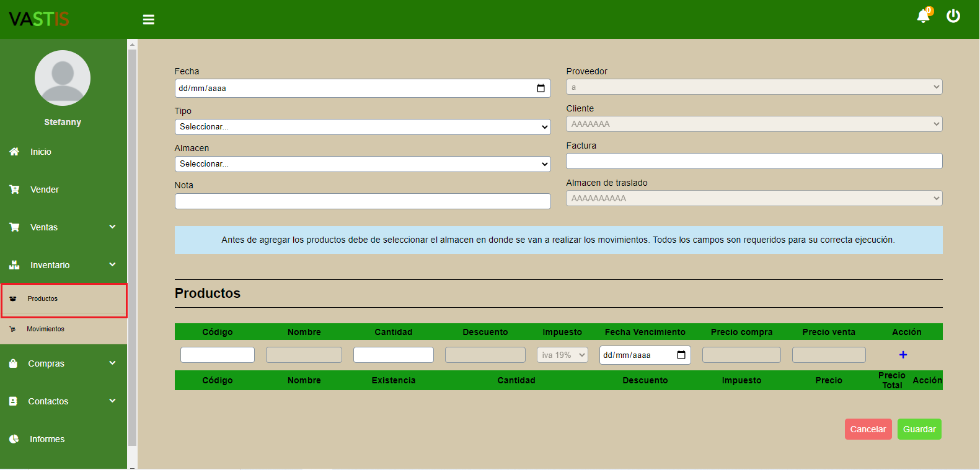
Task: Click the sidebar vertical scrollbar
Action: point(132,248)
